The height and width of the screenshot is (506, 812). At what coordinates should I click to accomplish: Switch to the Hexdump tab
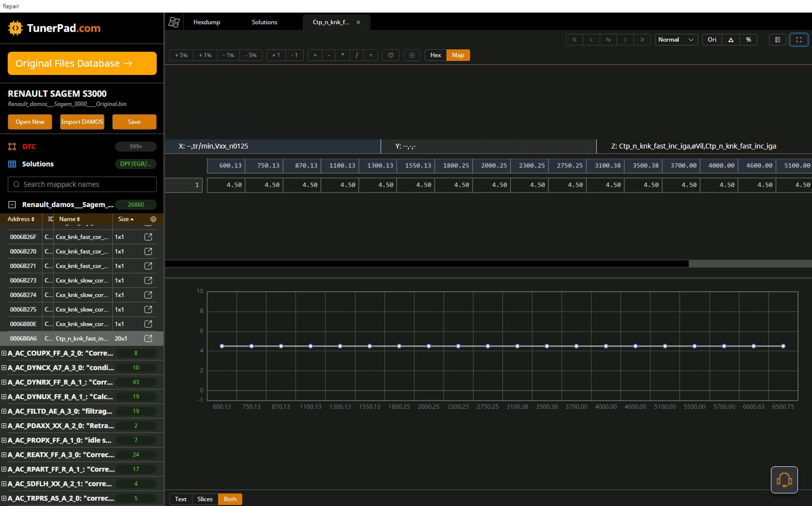[x=207, y=22]
